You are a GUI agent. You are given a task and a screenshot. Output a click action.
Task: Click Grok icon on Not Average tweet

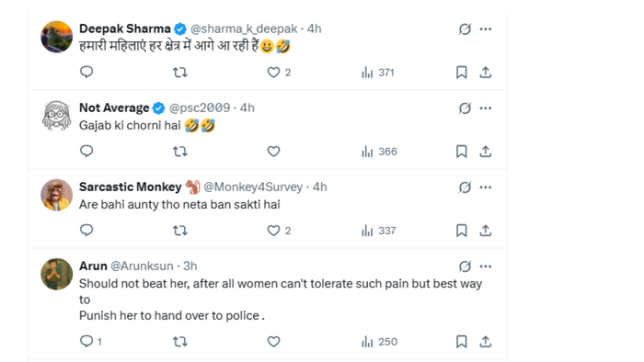click(465, 108)
